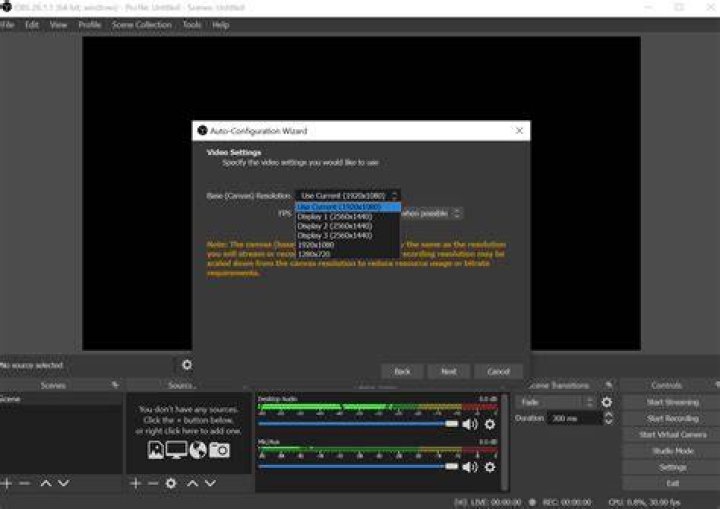Choose Display 3 (2560x1440) from list

pos(348,235)
